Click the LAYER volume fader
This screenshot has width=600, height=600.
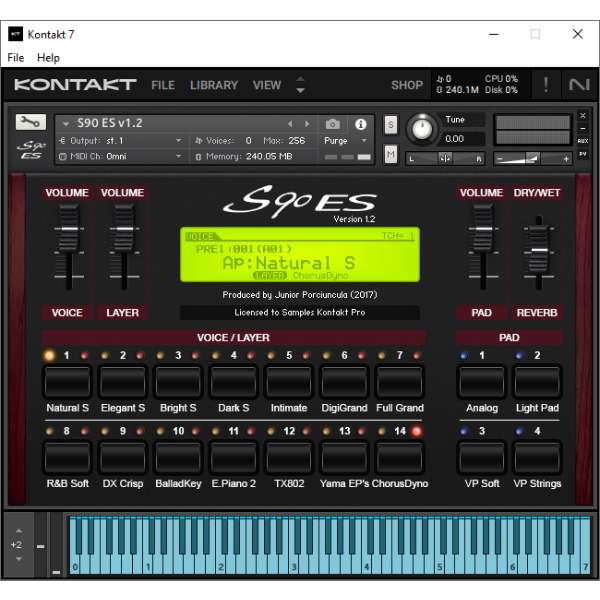tap(124, 228)
